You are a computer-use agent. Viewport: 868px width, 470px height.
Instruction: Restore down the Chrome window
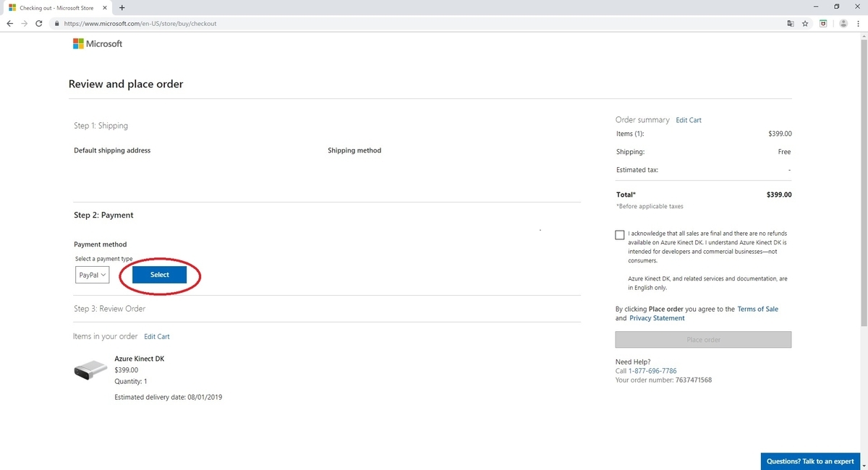(836, 7)
